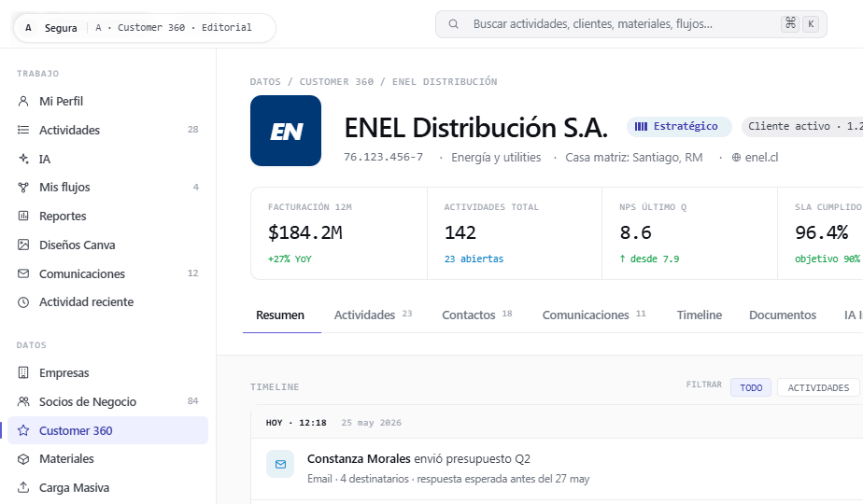The height and width of the screenshot is (504, 863).
Task: Click the Estratégico badge
Action: 679,127
